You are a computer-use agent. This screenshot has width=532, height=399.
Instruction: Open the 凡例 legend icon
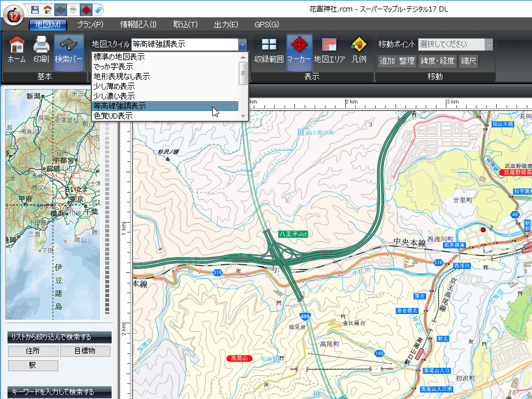[359, 50]
